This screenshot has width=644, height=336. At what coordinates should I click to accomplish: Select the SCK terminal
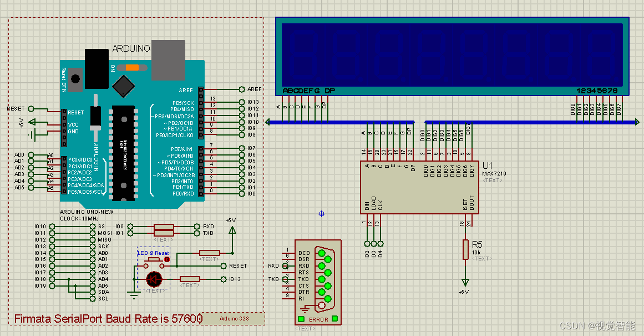point(93,247)
